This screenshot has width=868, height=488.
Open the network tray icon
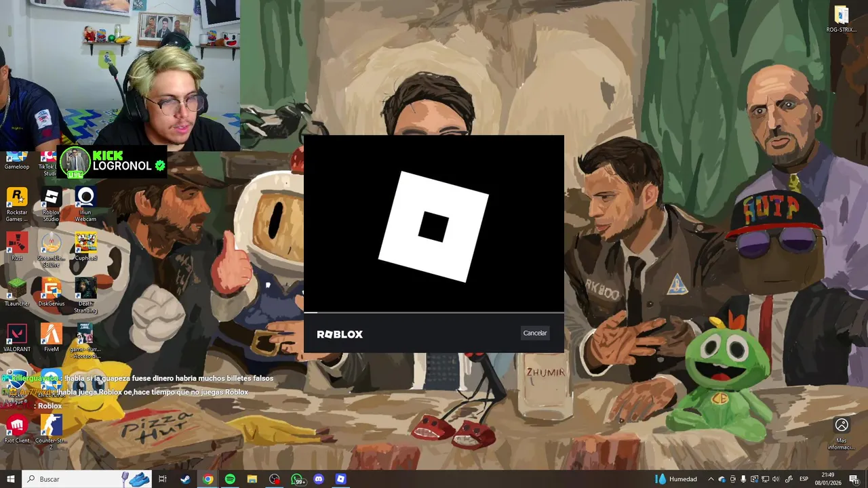pyautogui.click(x=765, y=479)
